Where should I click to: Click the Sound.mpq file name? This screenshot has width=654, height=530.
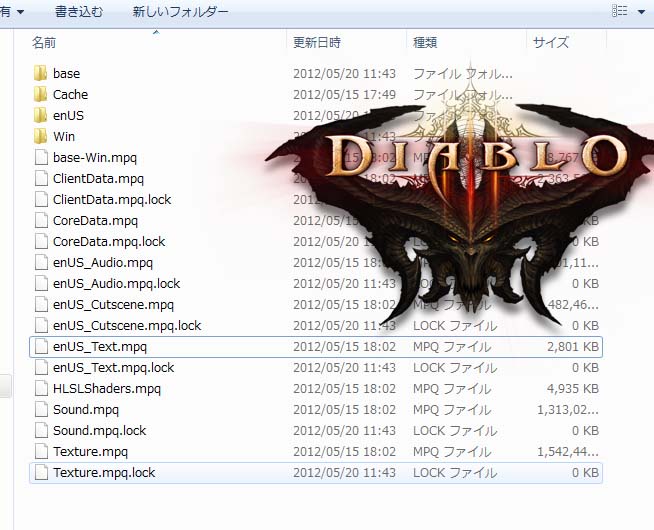pyautogui.click(x=86, y=409)
